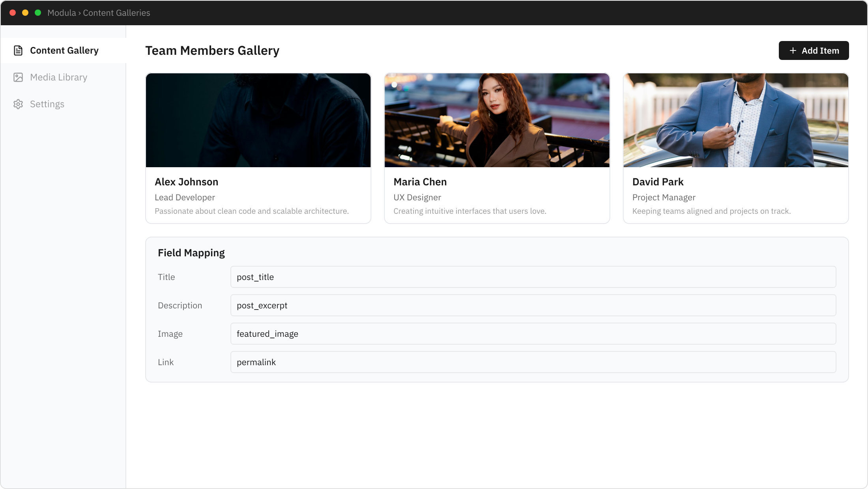Open Maria Chen's photo thumbnail

click(497, 120)
